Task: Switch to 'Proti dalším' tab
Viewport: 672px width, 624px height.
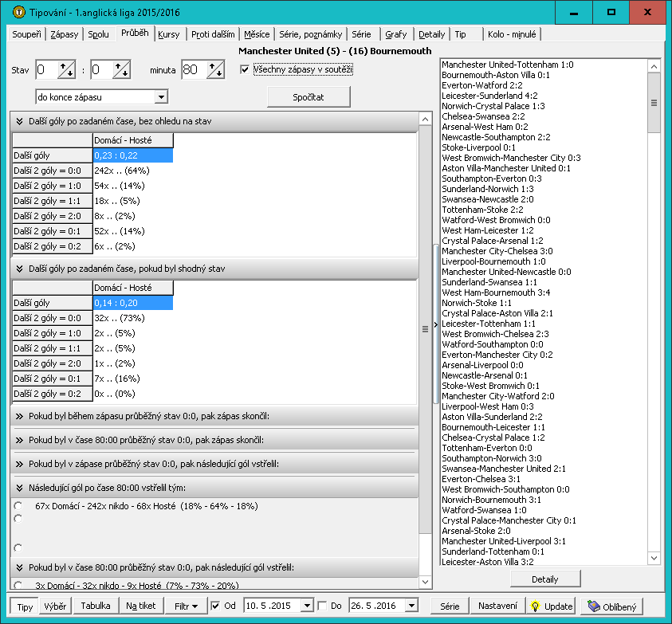Action: [213, 34]
